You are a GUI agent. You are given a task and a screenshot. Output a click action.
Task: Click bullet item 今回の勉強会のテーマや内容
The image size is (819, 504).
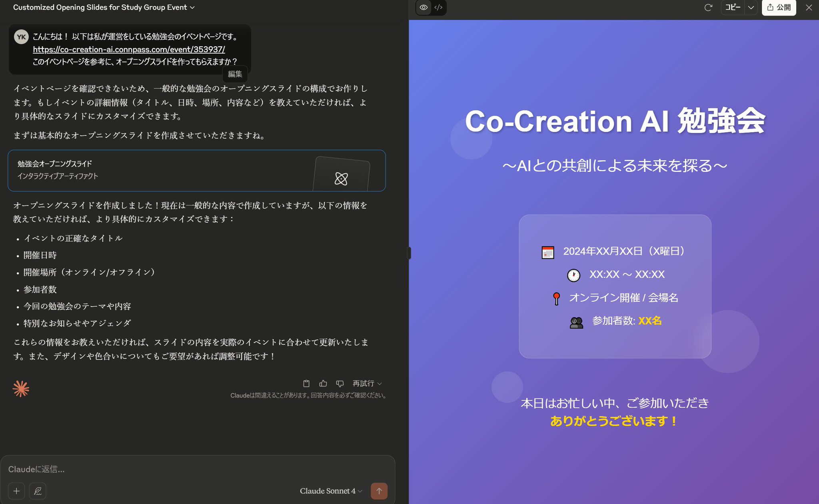point(77,306)
